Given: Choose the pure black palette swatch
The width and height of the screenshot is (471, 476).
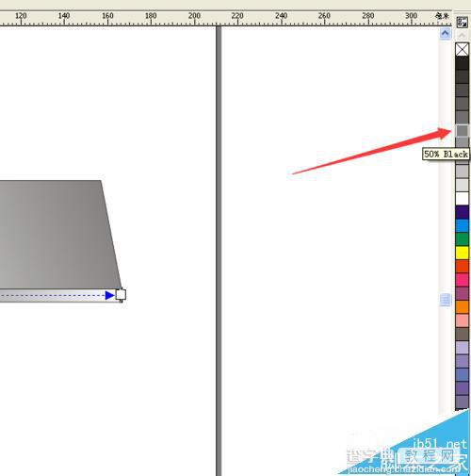Looking at the screenshot, I should pos(462,63).
